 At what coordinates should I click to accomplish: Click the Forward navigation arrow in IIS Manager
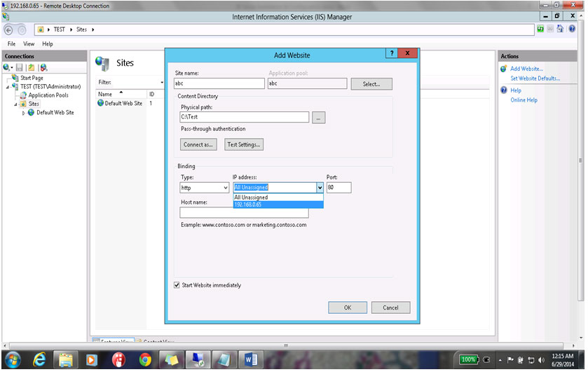(x=22, y=30)
